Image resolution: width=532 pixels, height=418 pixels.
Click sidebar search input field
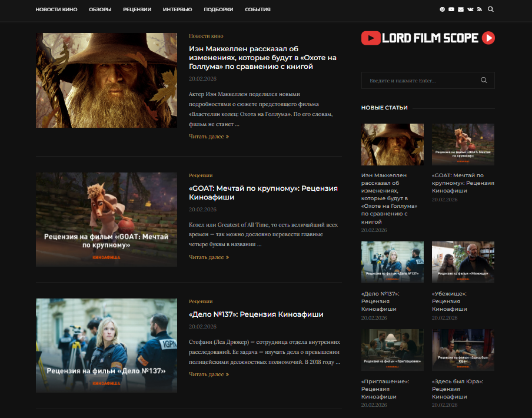click(428, 81)
